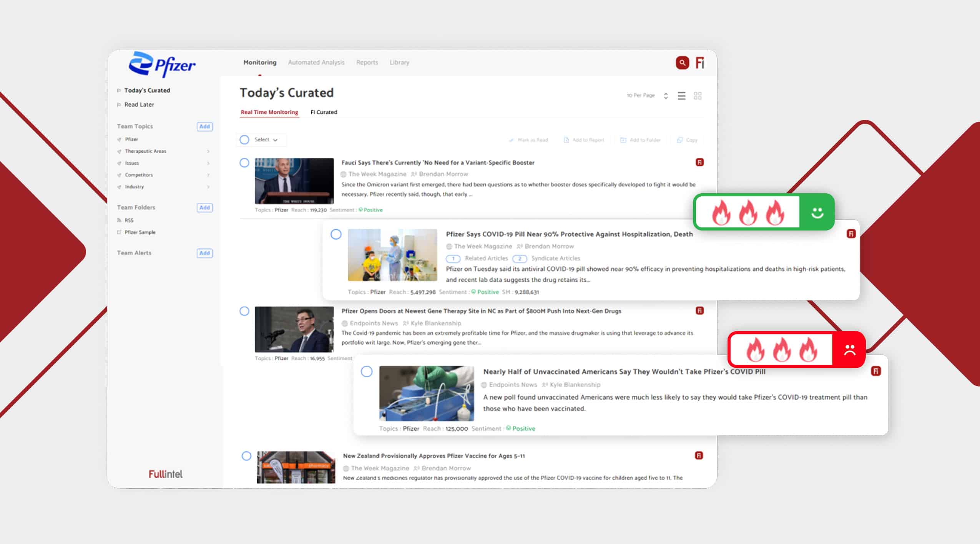Open the Reports menu in the top navigation

point(367,62)
